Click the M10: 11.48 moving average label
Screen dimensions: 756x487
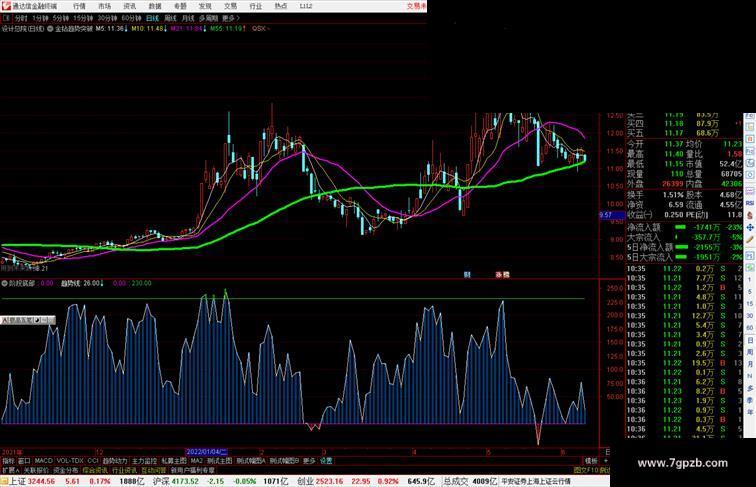[x=148, y=29]
